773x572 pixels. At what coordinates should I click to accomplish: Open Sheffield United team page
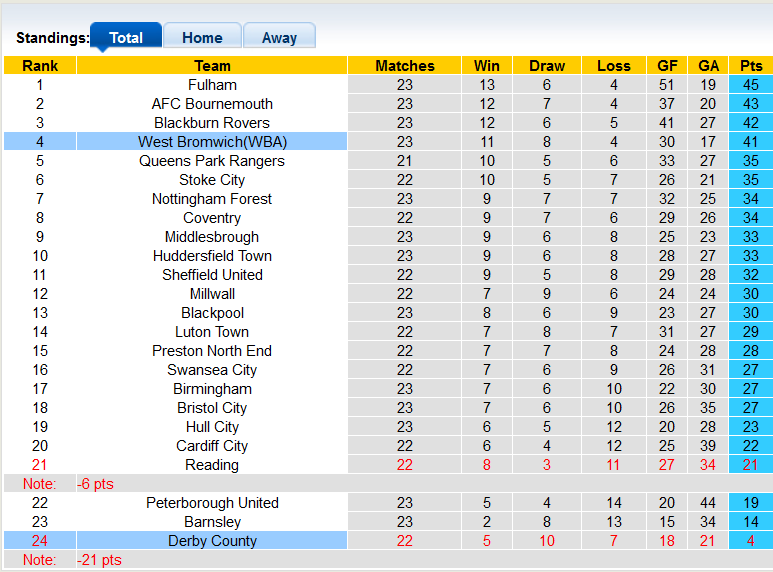pos(212,275)
